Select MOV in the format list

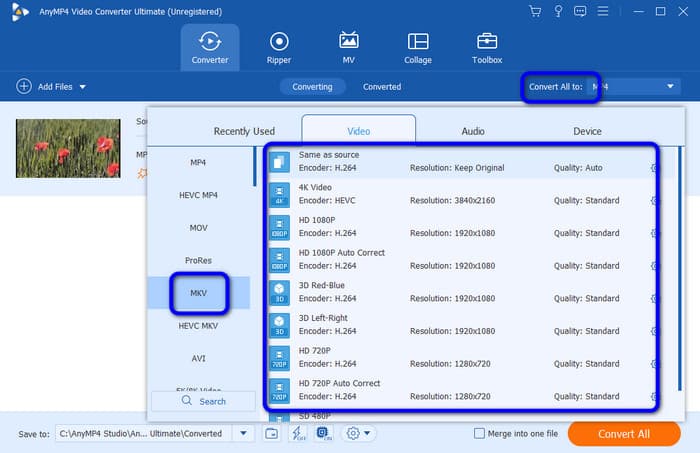click(x=198, y=228)
